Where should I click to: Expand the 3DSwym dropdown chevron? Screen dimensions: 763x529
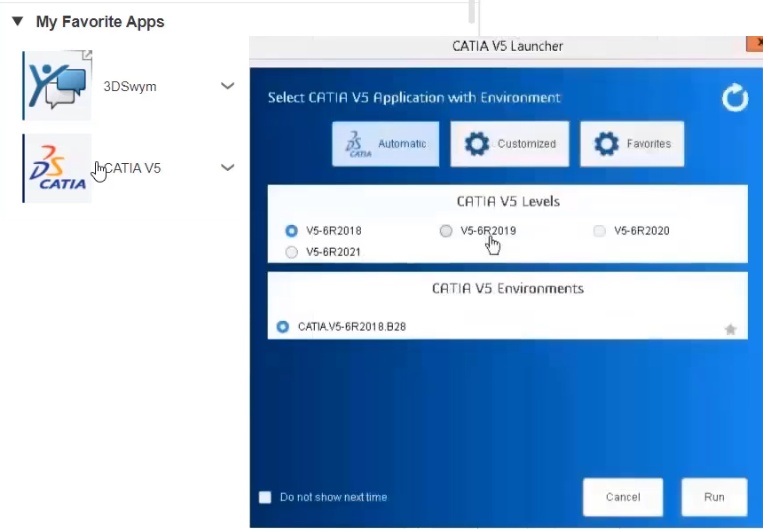(x=228, y=86)
